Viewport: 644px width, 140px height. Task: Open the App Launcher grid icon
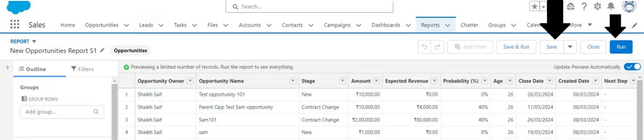(x=15, y=24)
